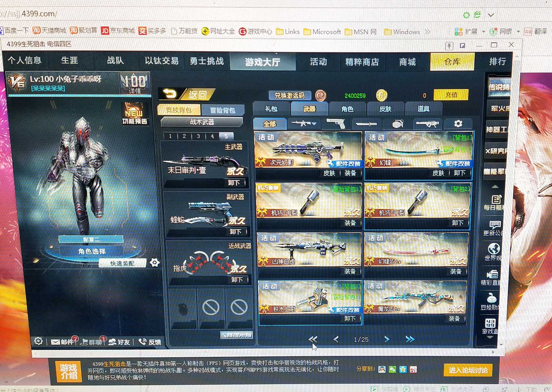Select 冒险背包 backpack toggle

(x=223, y=110)
